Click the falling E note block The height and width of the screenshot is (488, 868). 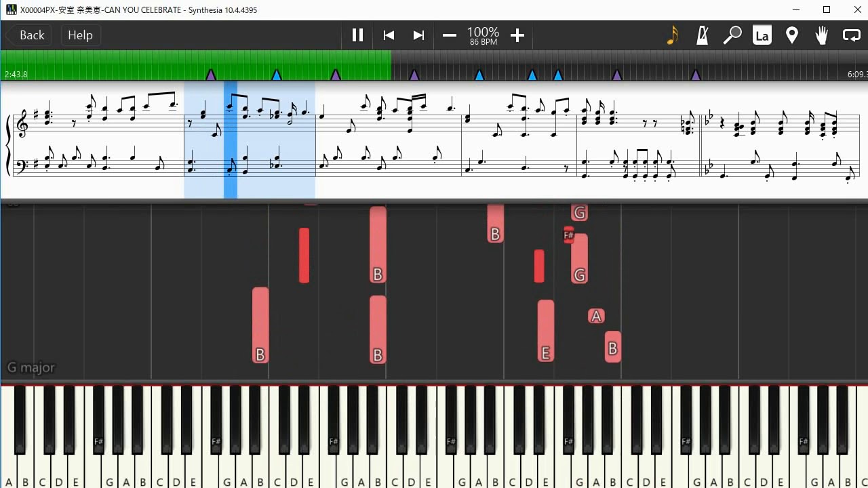(x=546, y=331)
